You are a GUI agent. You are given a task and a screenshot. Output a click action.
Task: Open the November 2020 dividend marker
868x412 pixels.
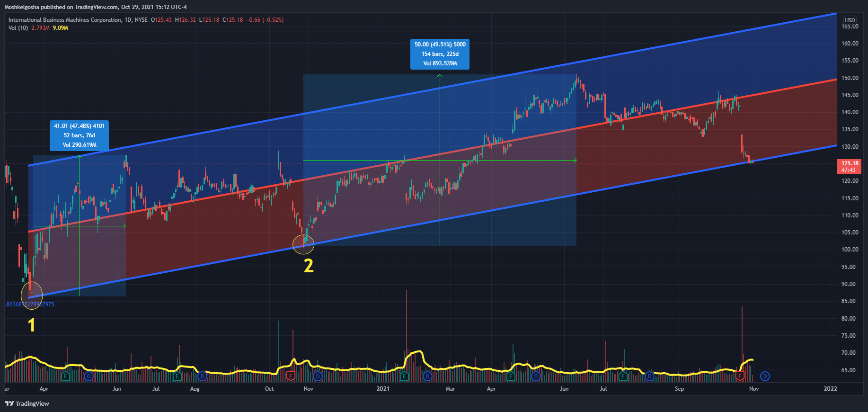coord(318,376)
